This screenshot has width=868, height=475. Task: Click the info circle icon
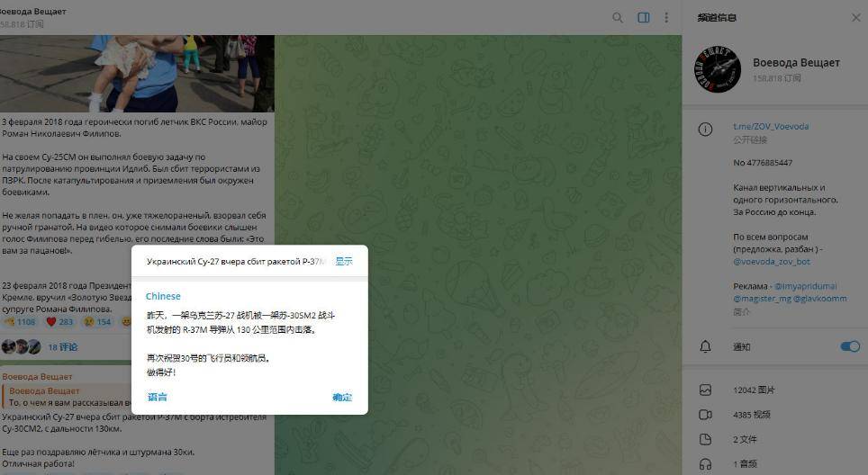[706, 130]
